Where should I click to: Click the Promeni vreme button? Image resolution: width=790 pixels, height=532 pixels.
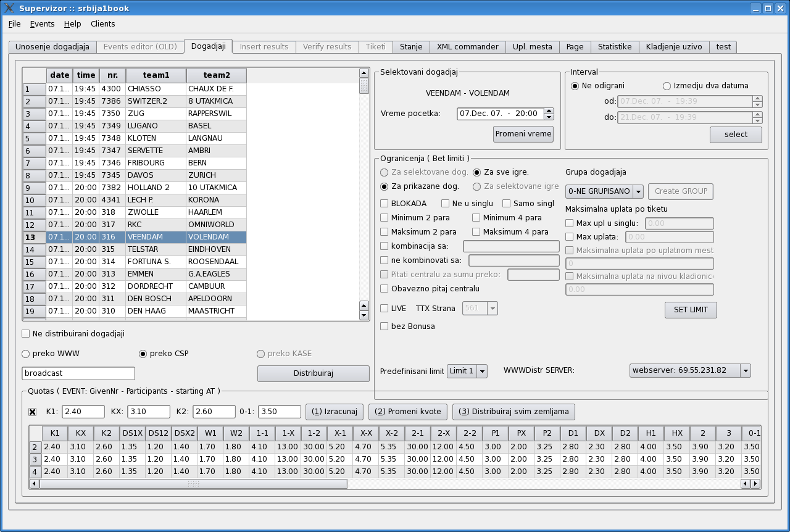click(523, 134)
